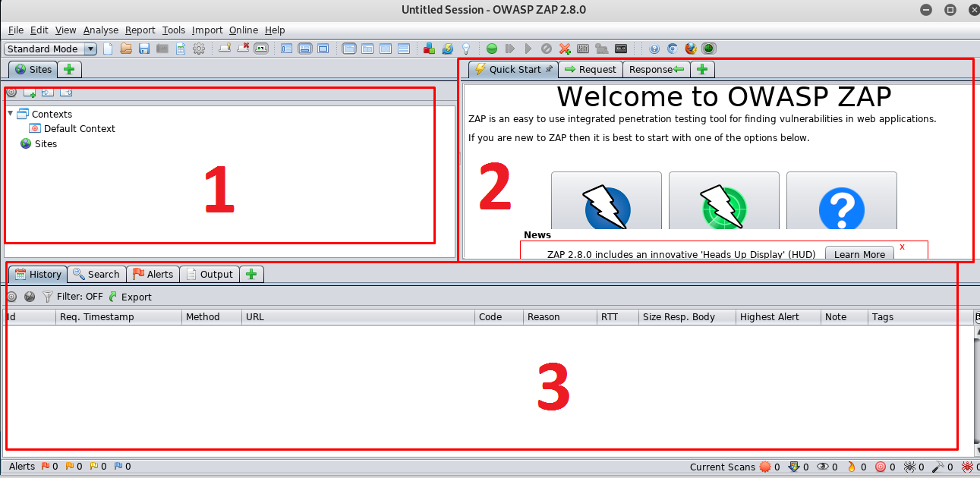Click the left-arrow page icon in Sites toolbar
Screen dimensions: 980x478
coord(48,93)
